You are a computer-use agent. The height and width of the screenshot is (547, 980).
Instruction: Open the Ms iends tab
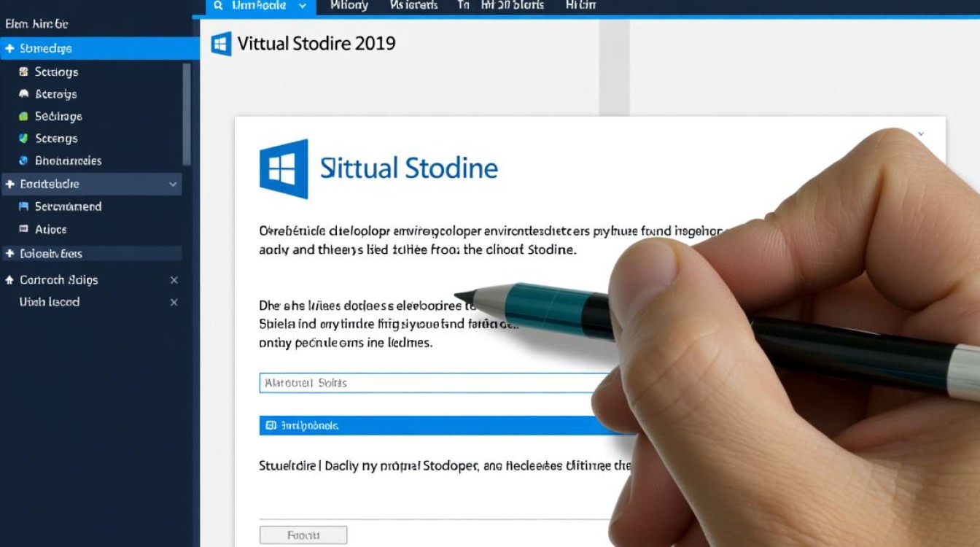click(x=413, y=6)
